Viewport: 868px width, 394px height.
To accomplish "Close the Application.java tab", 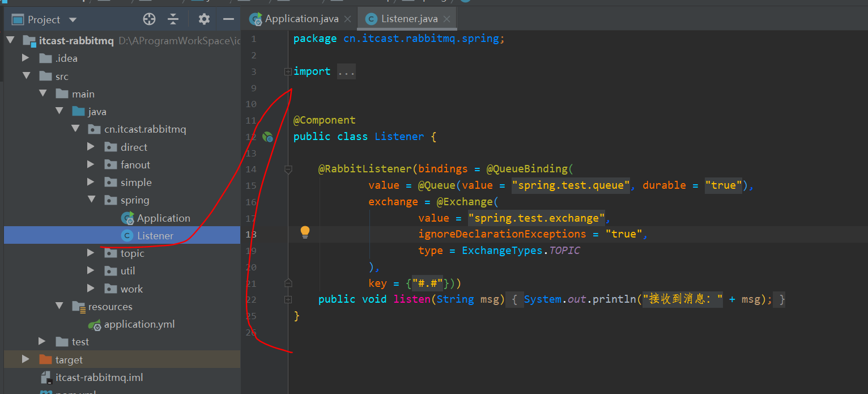I will [x=348, y=19].
